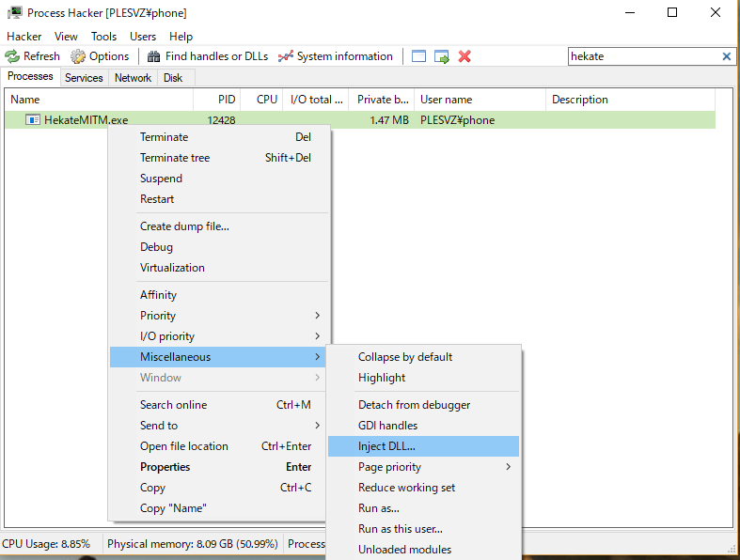The width and height of the screenshot is (740, 560).
Task: Open the Users menu
Action: (x=143, y=37)
